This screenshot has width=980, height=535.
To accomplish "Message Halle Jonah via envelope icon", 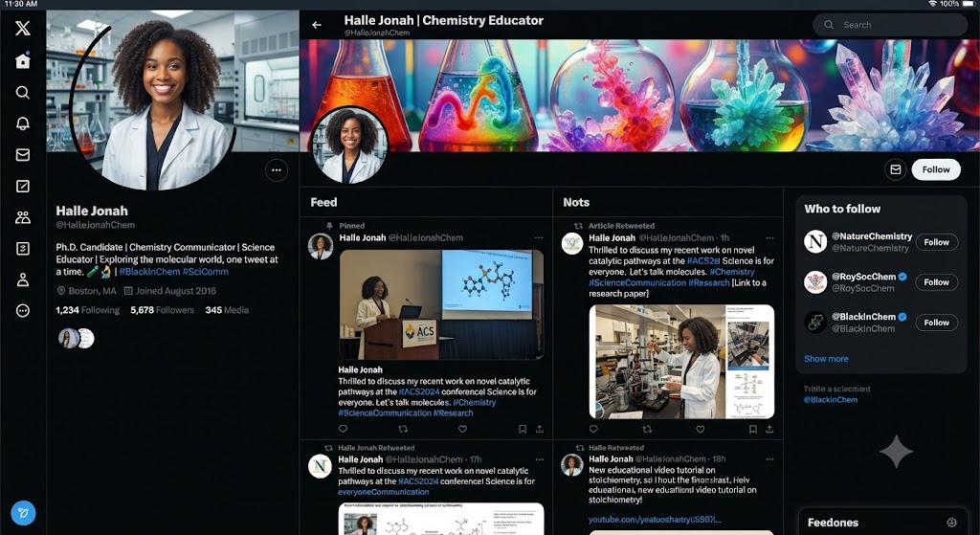I will (x=895, y=169).
